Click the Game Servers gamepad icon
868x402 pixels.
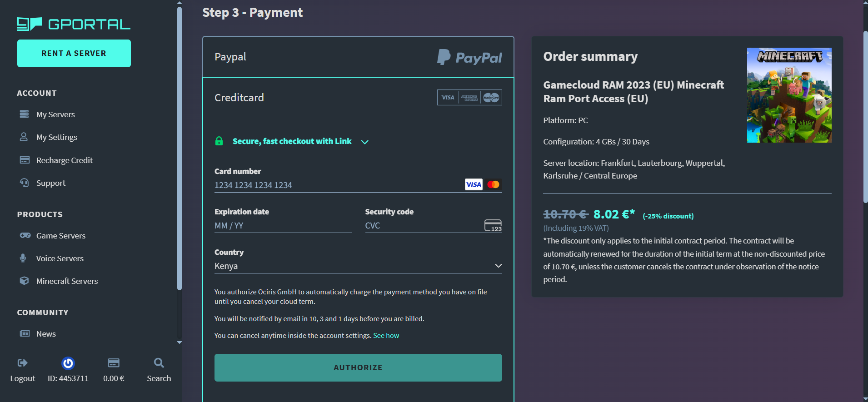click(x=25, y=235)
